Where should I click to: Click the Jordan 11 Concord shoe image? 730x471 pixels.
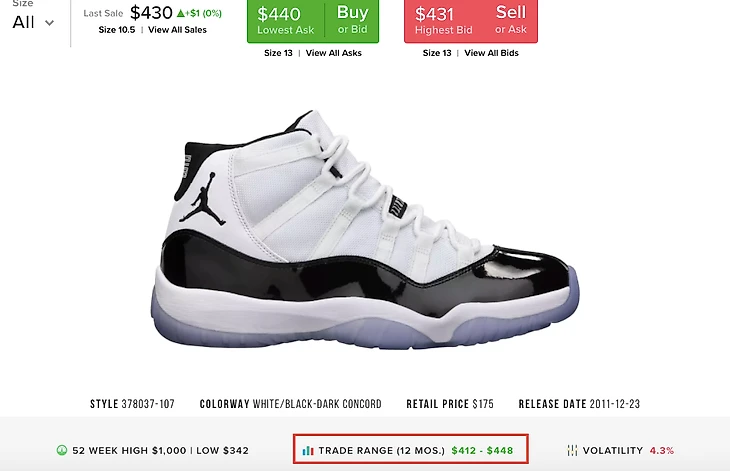pos(365,229)
